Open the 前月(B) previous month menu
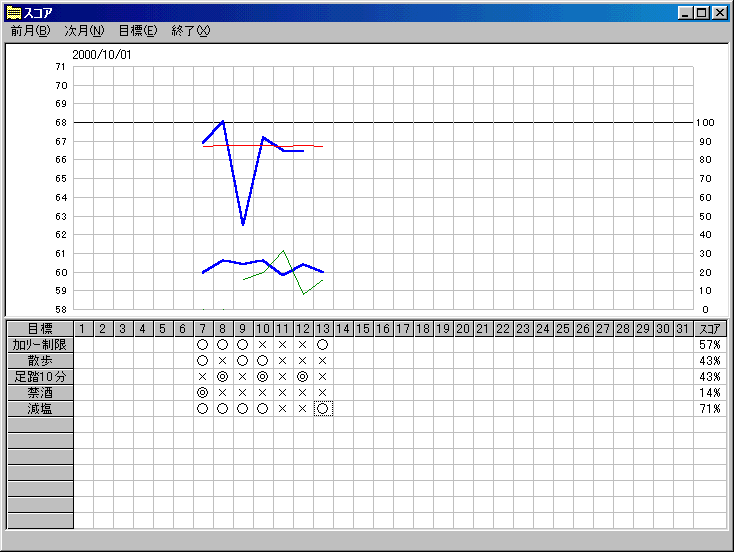734x552 pixels. coord(30,31)
